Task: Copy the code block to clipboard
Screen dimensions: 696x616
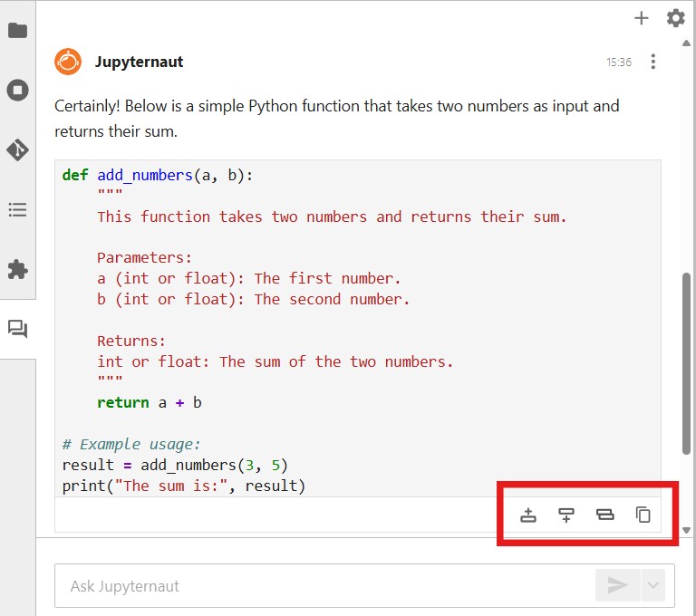Action: click(x=643, y=515)
